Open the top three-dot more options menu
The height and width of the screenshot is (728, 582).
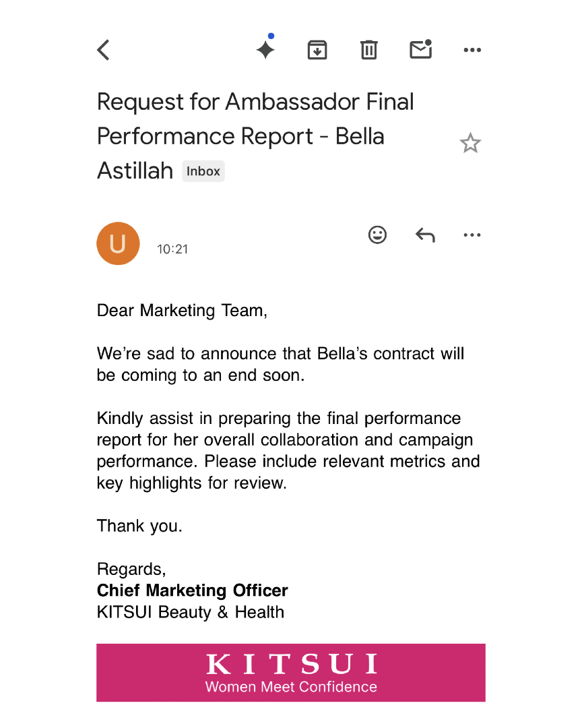click(472, 50)
